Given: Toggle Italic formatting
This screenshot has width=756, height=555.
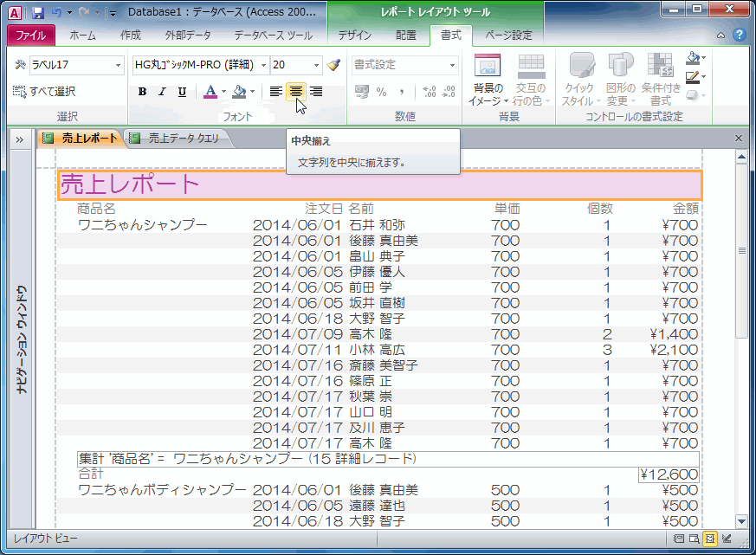Looking at the screenshot, I should pyautogui.click(x=162, y=92).
